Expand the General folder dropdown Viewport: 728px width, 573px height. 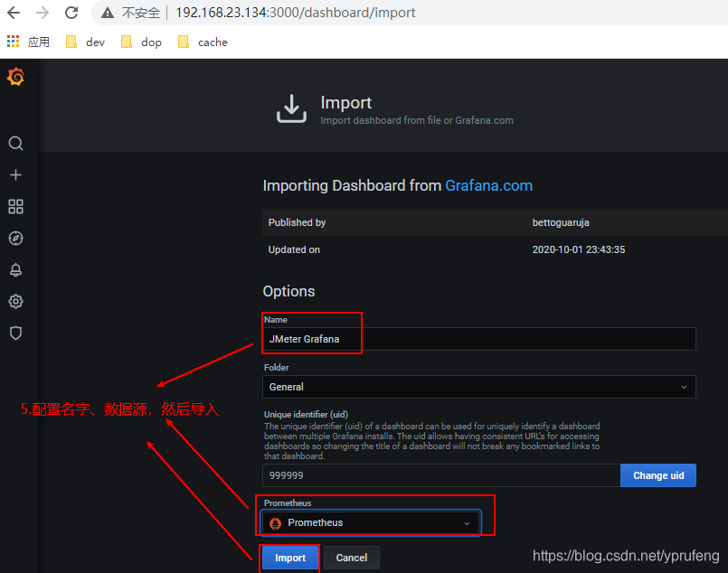click(478, 387)
